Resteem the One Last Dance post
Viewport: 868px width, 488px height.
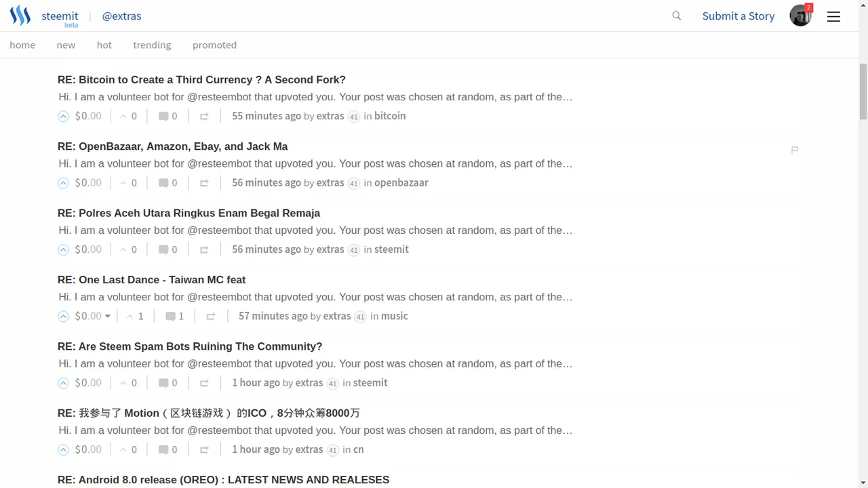coord(211,317)
